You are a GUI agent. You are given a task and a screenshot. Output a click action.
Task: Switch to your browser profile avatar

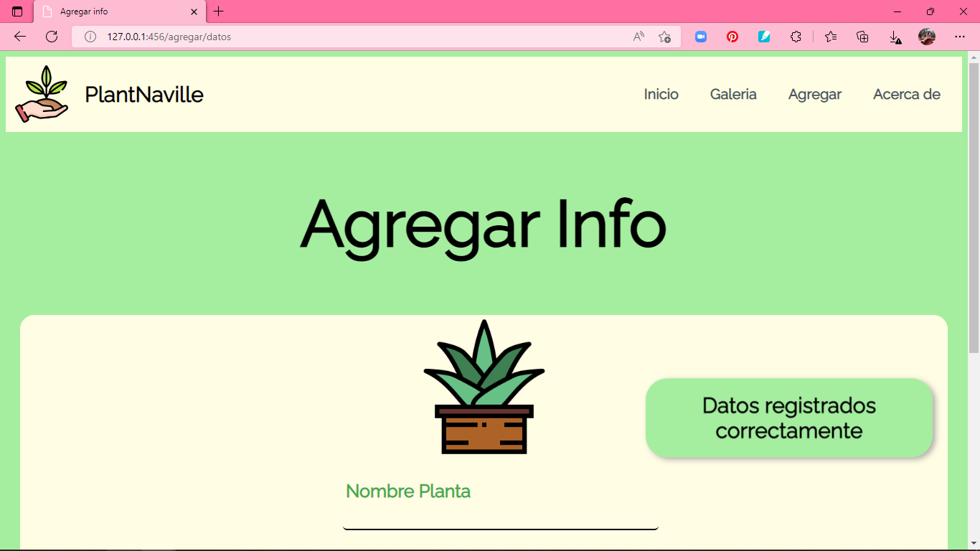(x=928, y=37)
